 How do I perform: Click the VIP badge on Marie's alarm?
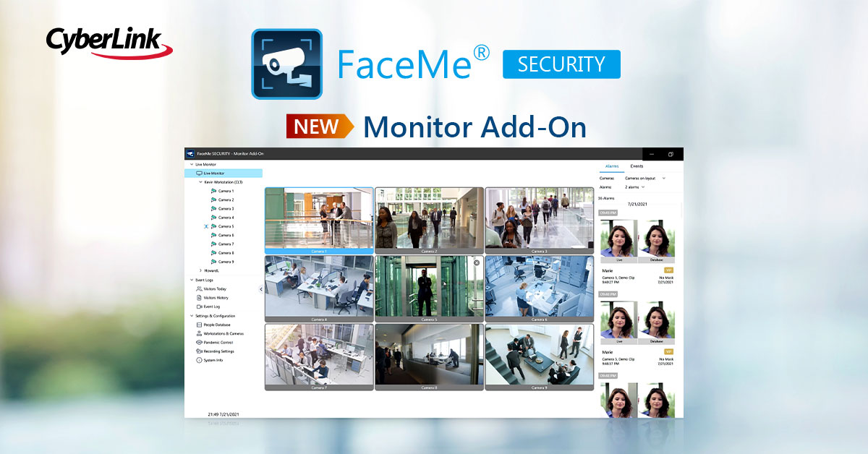coord(668,270)
